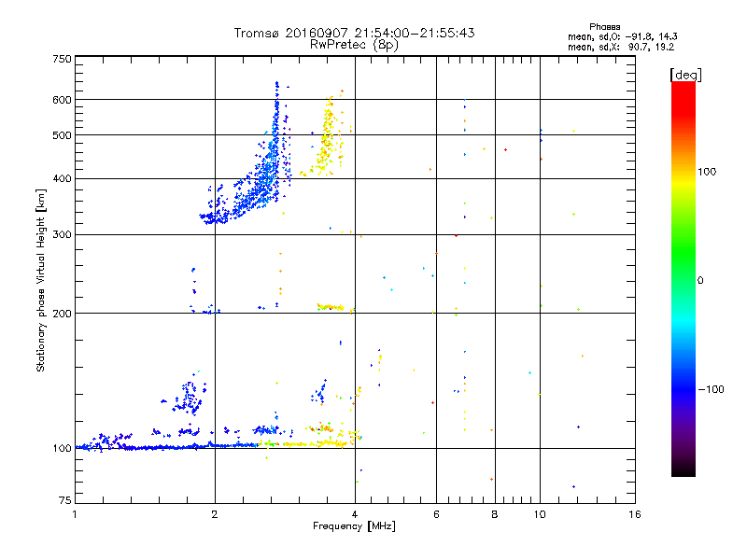Click the x-axis tick label '8'
The width and height of the screenshot is (747, 560).
(495, 514)
